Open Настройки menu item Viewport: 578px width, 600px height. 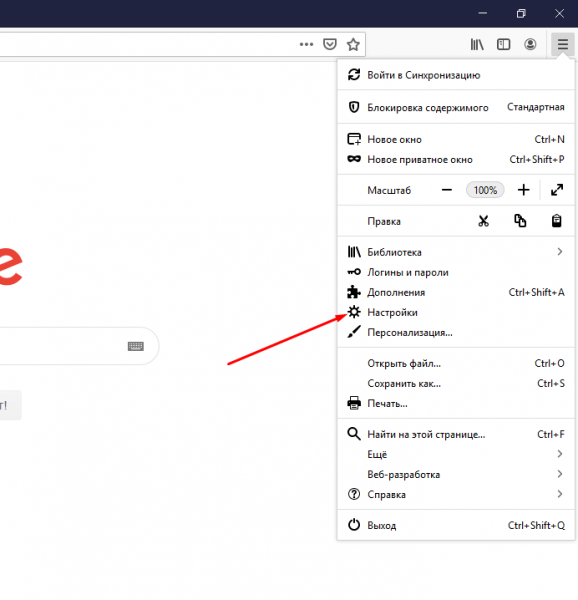pyautogui.click(x=456, y=312)
